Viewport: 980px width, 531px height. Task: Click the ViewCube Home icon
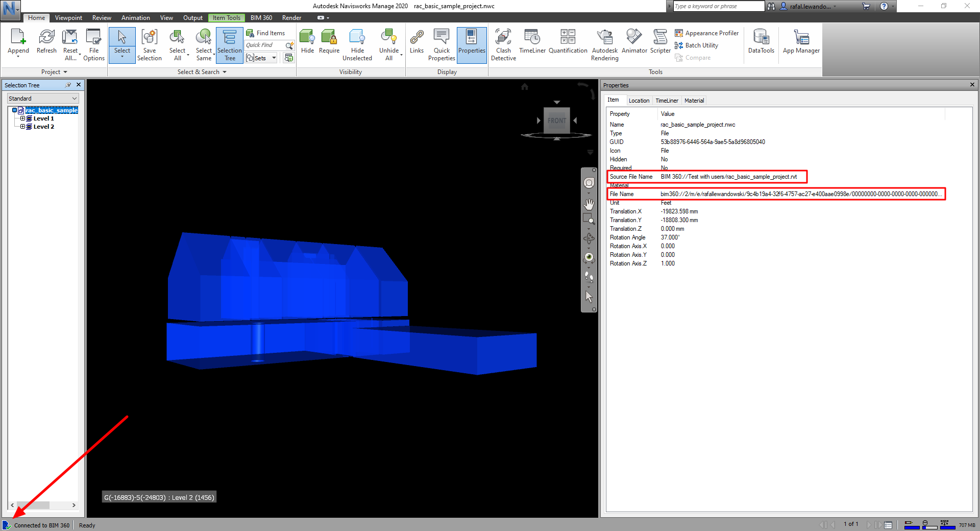525,86
